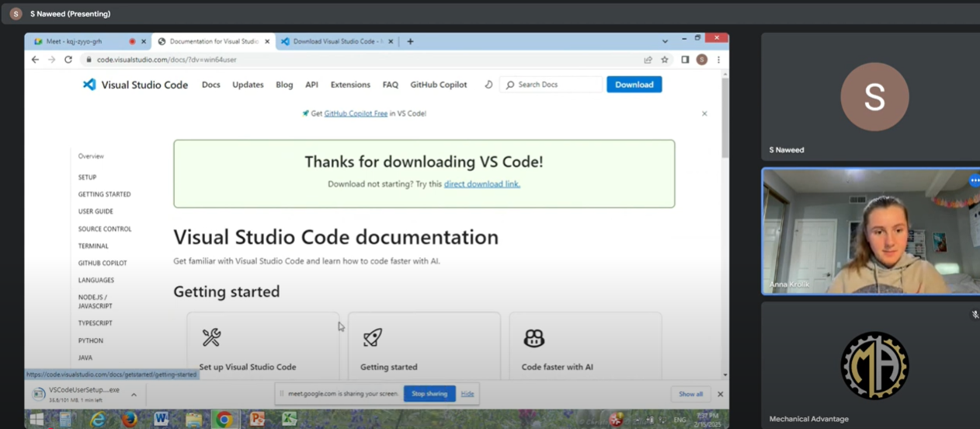Open Firefox from the taskbar
The image size is (980, 429).
click(129, 420)
